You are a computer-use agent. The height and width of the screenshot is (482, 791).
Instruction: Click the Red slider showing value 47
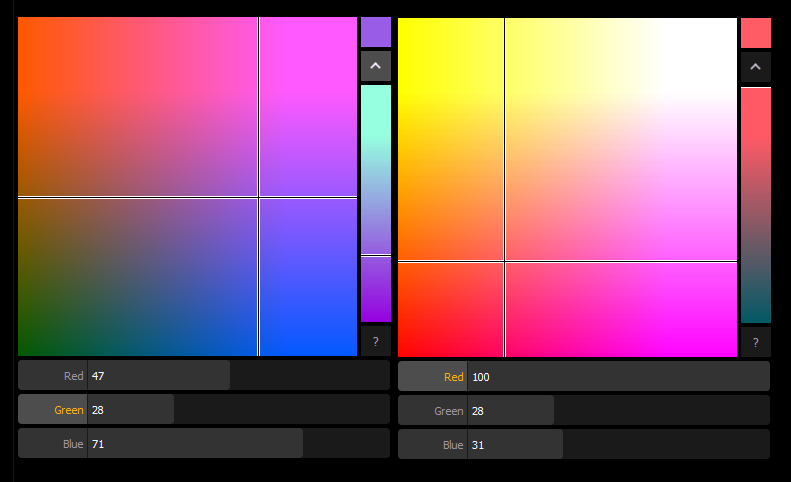point(239,376)
